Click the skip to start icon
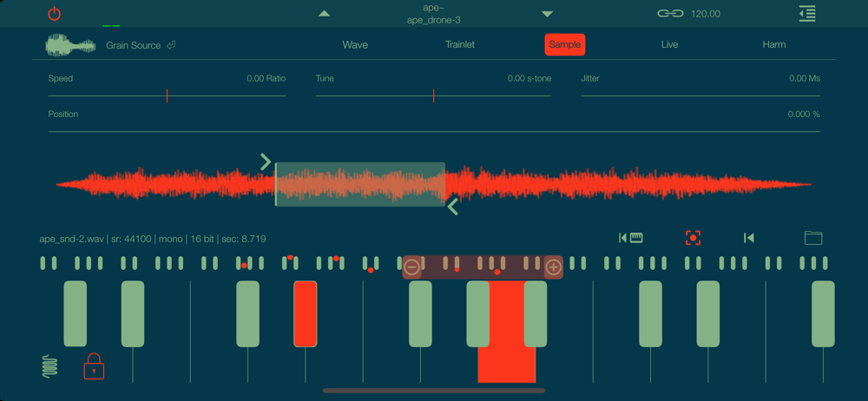Image resolution: width=868 pixels, height=401 pixels. click(748, 238)
